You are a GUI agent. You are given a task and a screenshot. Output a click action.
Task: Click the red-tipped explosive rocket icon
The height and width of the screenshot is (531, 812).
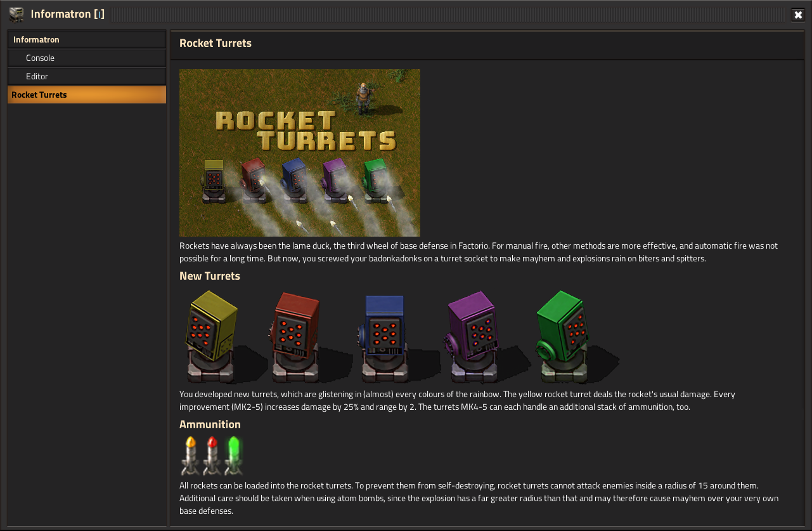tap(212, 455)
